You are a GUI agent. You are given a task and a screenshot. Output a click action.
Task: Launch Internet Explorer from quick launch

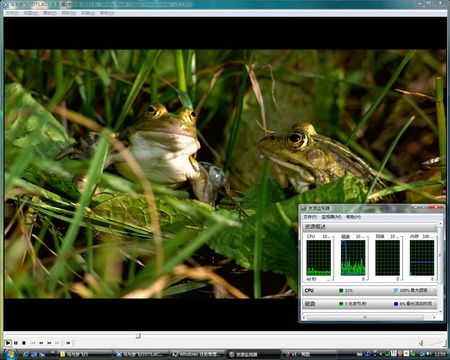[x=25, y=354]
